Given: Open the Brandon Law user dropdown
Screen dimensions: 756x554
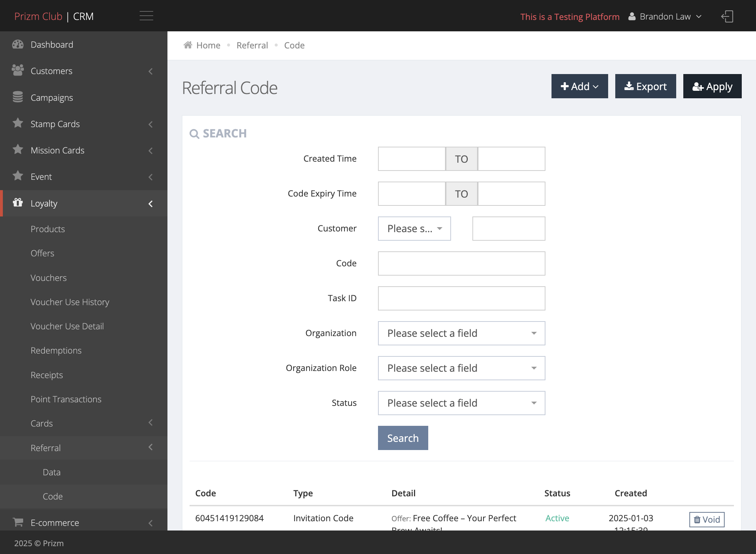Looking at the screenshot, I should coord(665,16).
